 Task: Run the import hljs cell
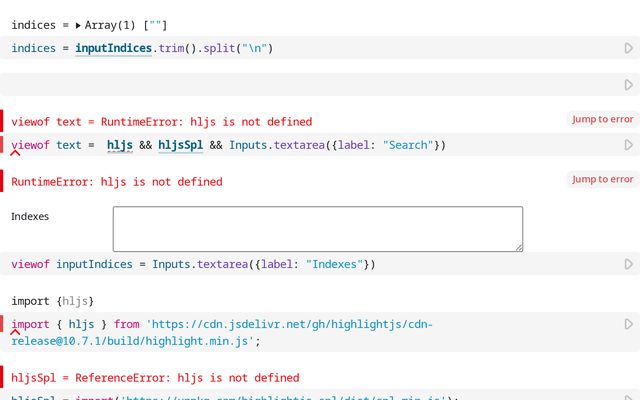(x=628, y=324)
